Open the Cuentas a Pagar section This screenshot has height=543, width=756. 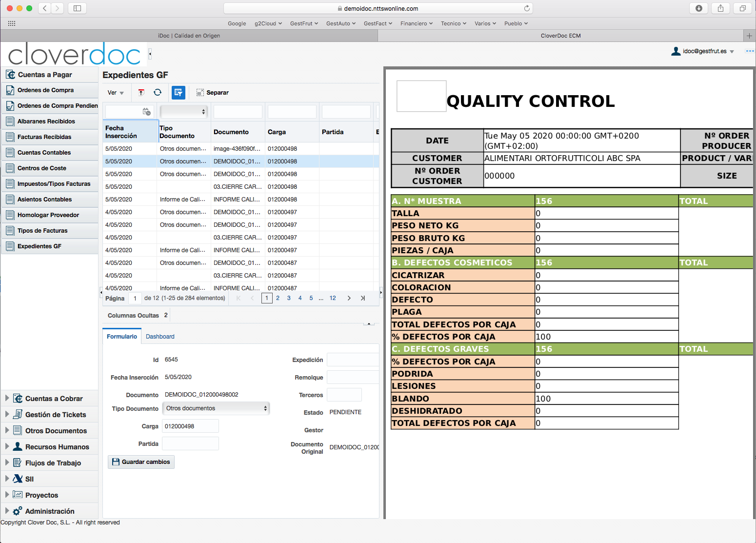click(x=45, y=75)
